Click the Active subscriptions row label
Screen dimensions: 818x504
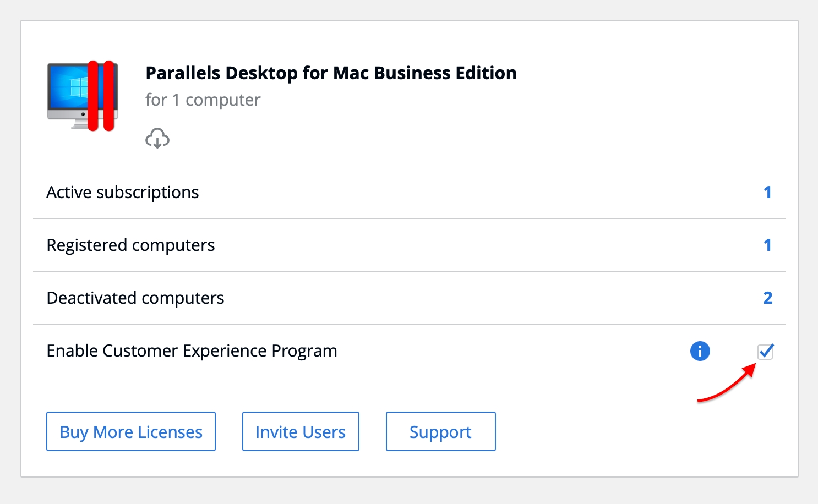[123, 193]
